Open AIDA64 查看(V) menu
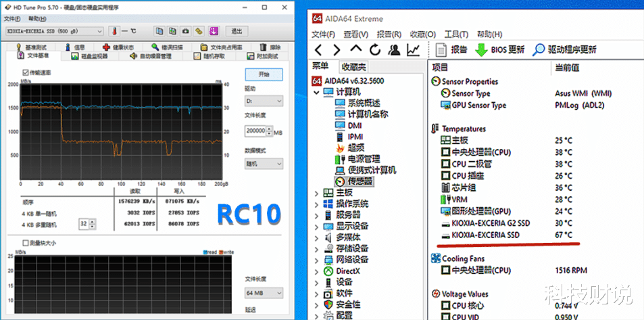 [x=356, y=35]
